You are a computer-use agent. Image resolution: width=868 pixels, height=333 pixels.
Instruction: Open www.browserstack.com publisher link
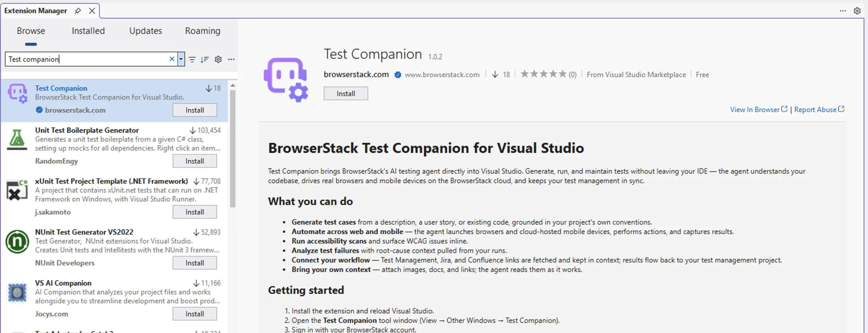point(442,75)
